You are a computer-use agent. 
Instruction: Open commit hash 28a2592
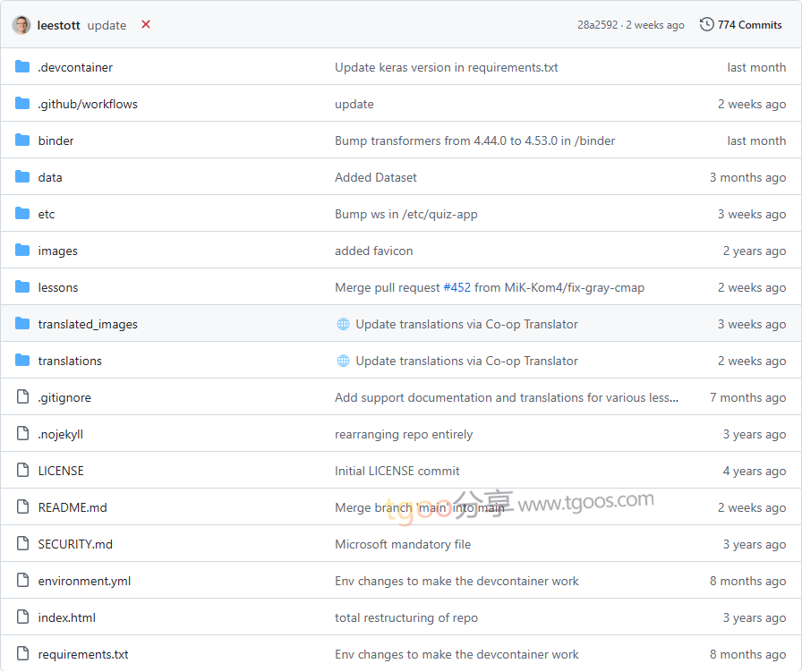[597, 25]
